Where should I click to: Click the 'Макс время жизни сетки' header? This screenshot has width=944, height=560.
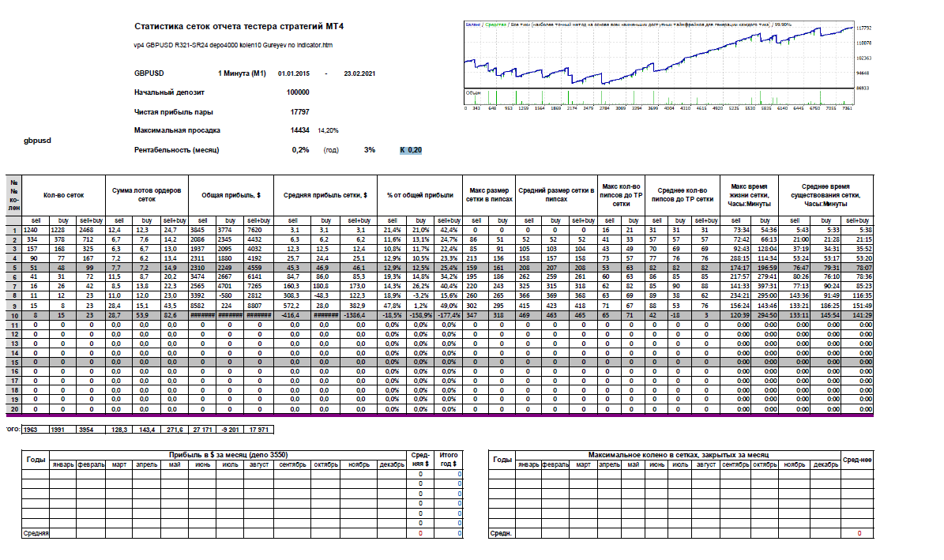(x=749, y=195)
